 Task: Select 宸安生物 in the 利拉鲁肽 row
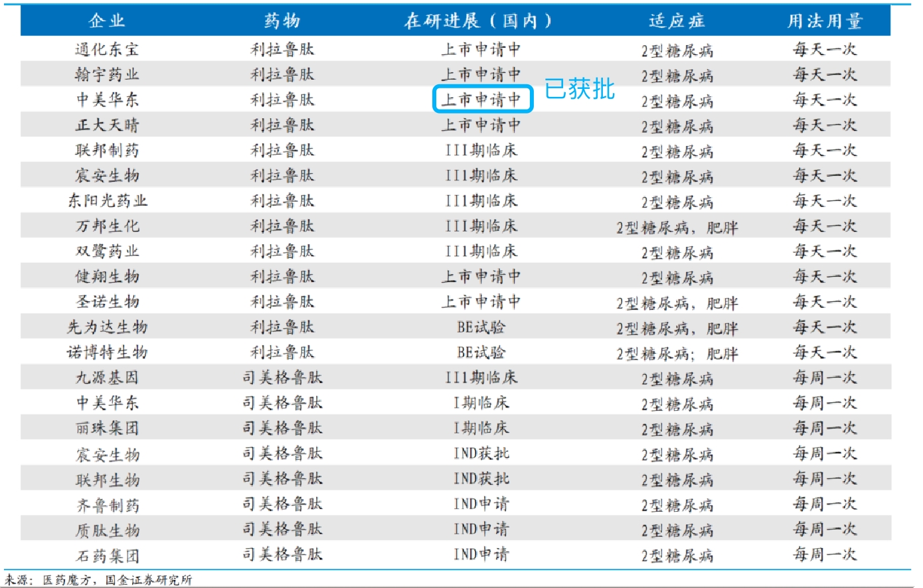click(x=107, y=175)
